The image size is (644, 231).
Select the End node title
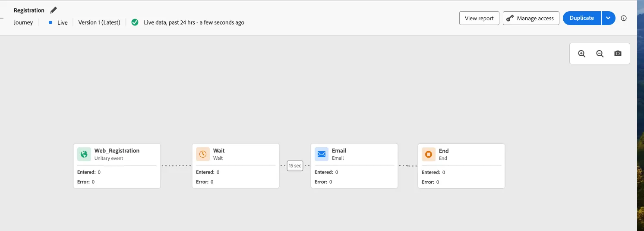[x=444, y=151]
